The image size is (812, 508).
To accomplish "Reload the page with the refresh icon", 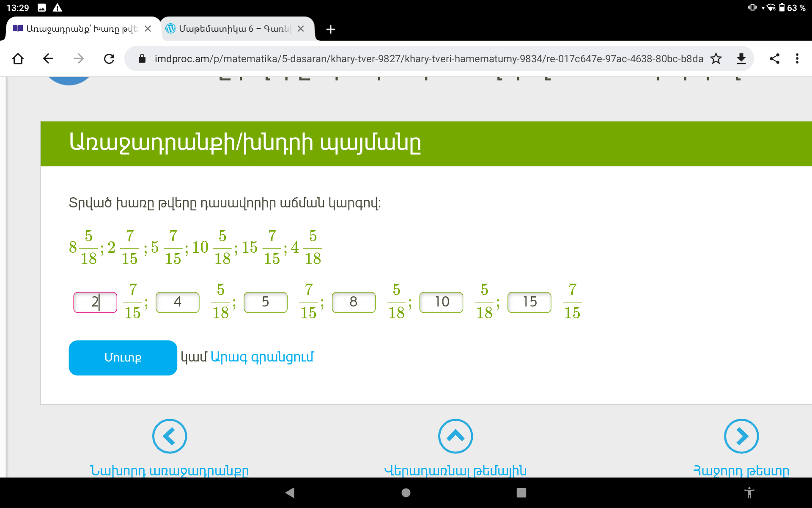I will pyautogui.click(x=109, y=58).
